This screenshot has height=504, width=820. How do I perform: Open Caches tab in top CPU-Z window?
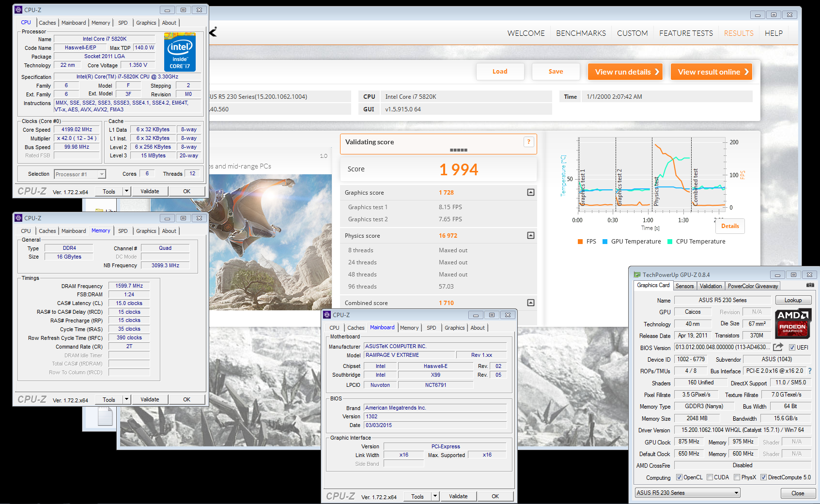pos(47,23)
